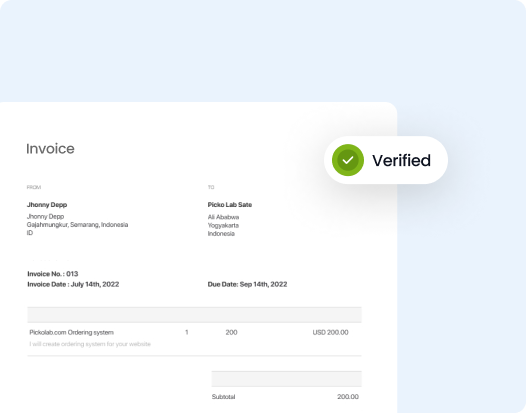Screen dimensions: 526x413
Task: Click the gray items table header bar
Action: click(195, 315)
